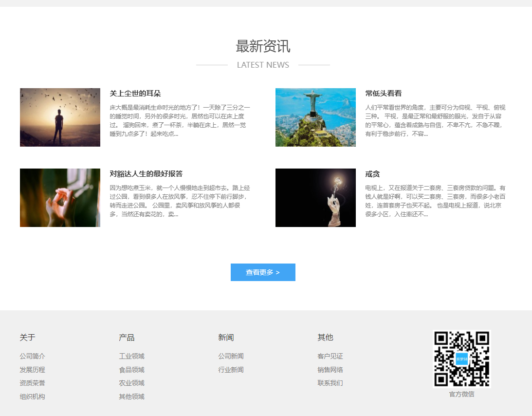Click the 关于 footer heading

pos(27,337)
